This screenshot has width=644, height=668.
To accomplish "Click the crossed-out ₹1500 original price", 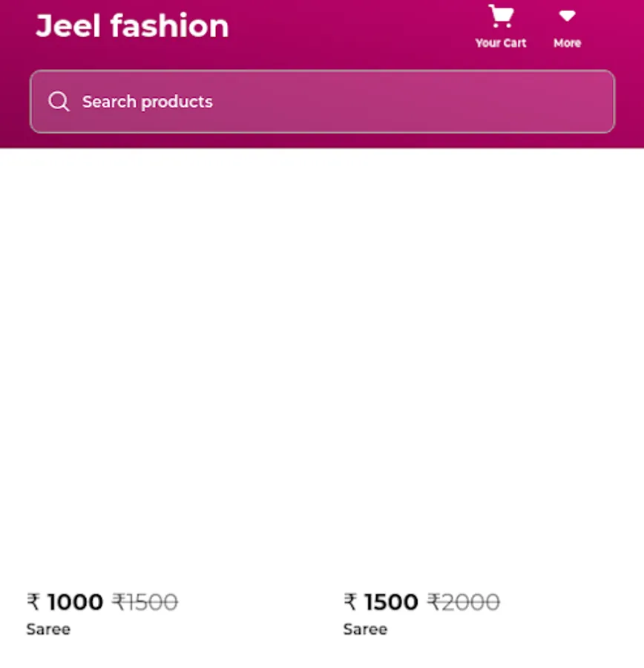I will click(x=145, y=603).
